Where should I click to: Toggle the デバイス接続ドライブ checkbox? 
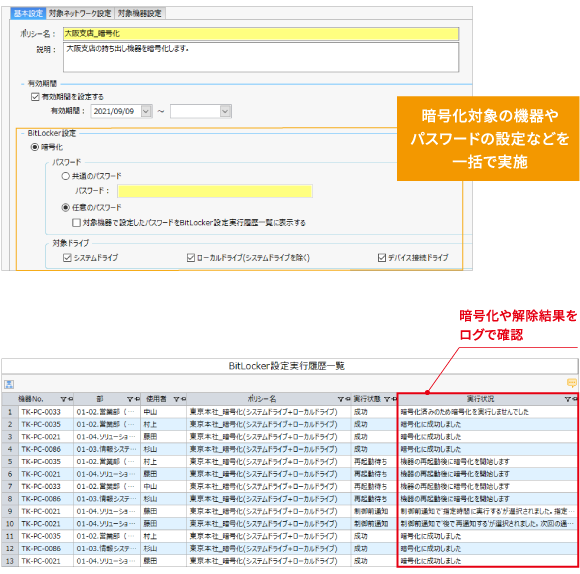(x=382, y=257)
